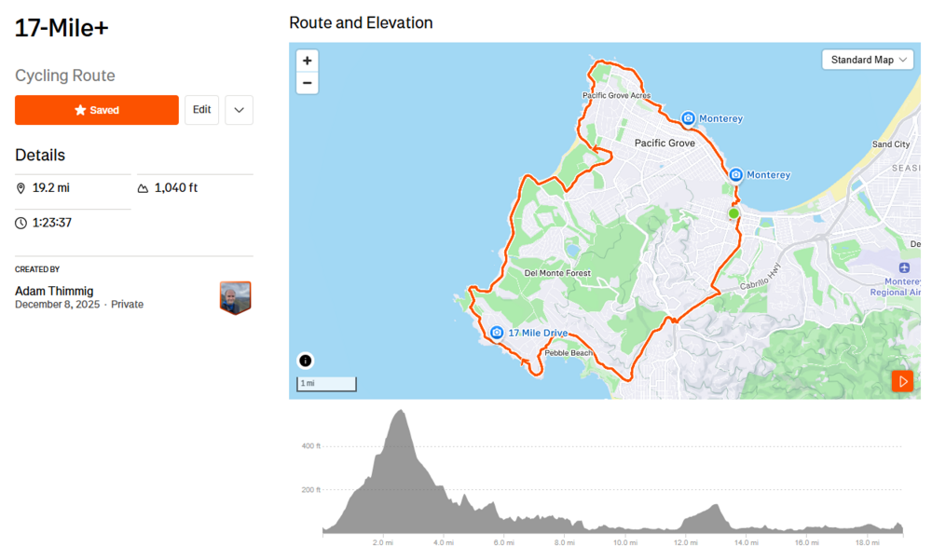Click the map info icon
Viewport: 932px width, 560px height.
(306, 361)
